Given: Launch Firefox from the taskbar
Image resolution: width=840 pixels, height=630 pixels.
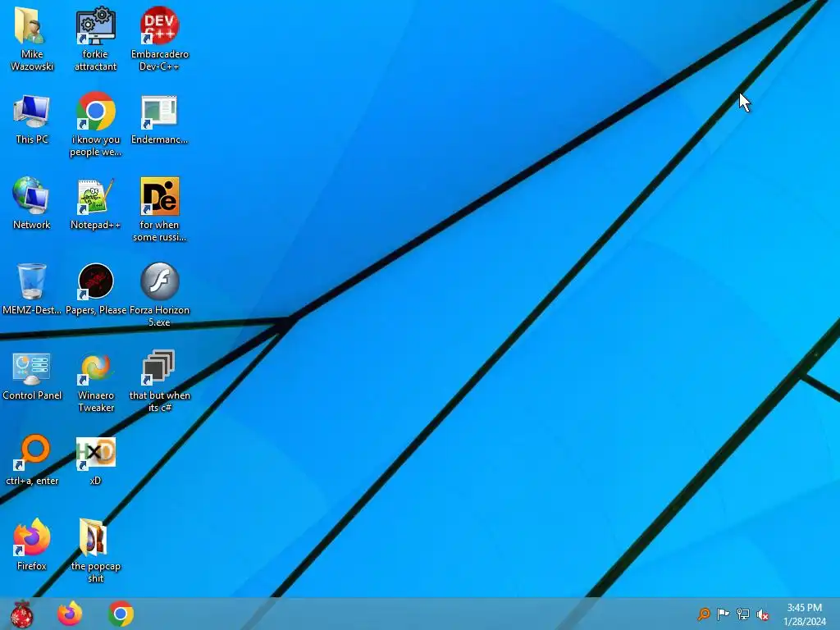Looking at the screenshot, I should 71,614.
